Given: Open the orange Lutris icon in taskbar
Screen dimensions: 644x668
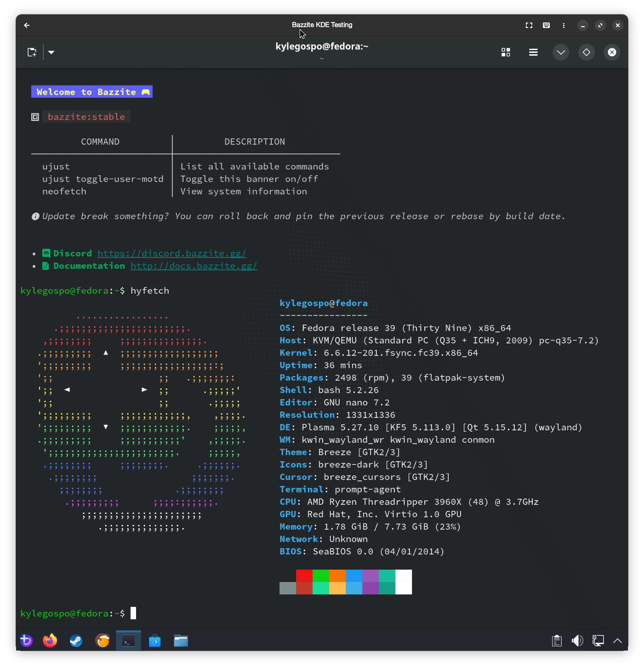Looking at the screenshot, I should coord(103,640).
